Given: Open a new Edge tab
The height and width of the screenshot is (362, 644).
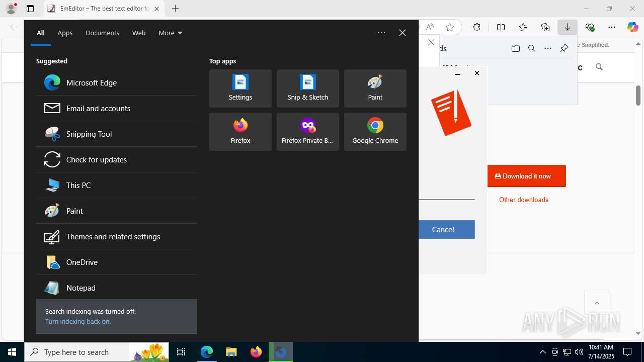Looking at the screenshot, I should pyautogui.click(x=175, y=9).
